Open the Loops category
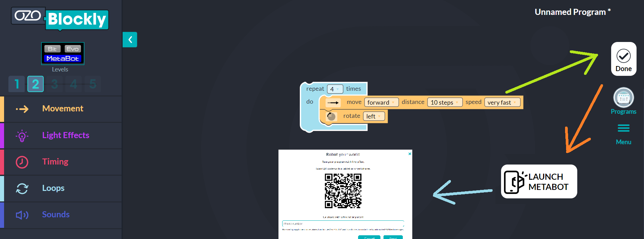 [x=53, y=188]
